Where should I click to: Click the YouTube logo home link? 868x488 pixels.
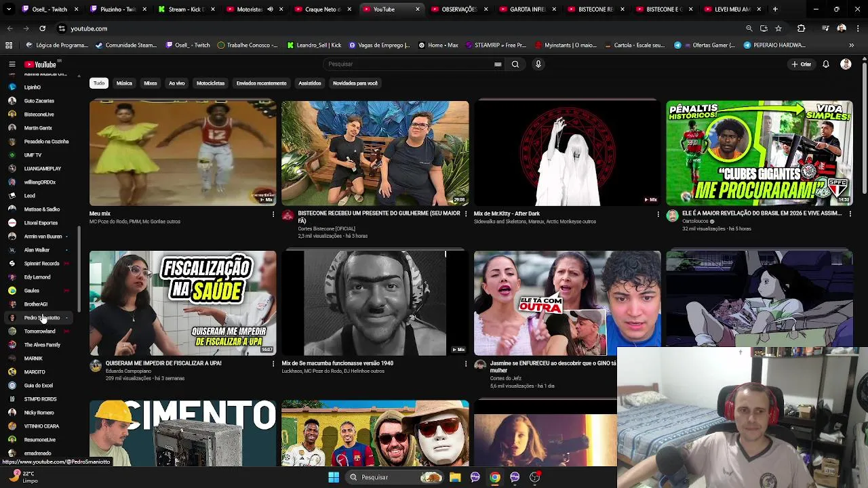pyautogui.click(x=40, y=64)
